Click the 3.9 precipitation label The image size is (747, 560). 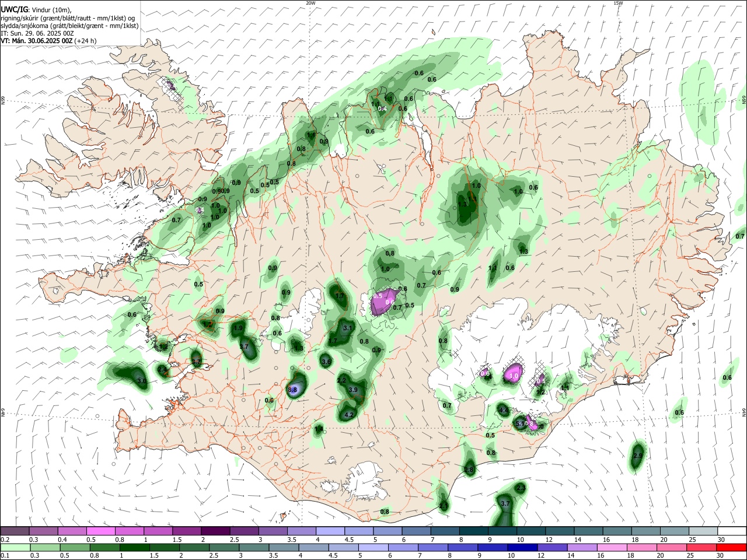(x=353, y=390)
